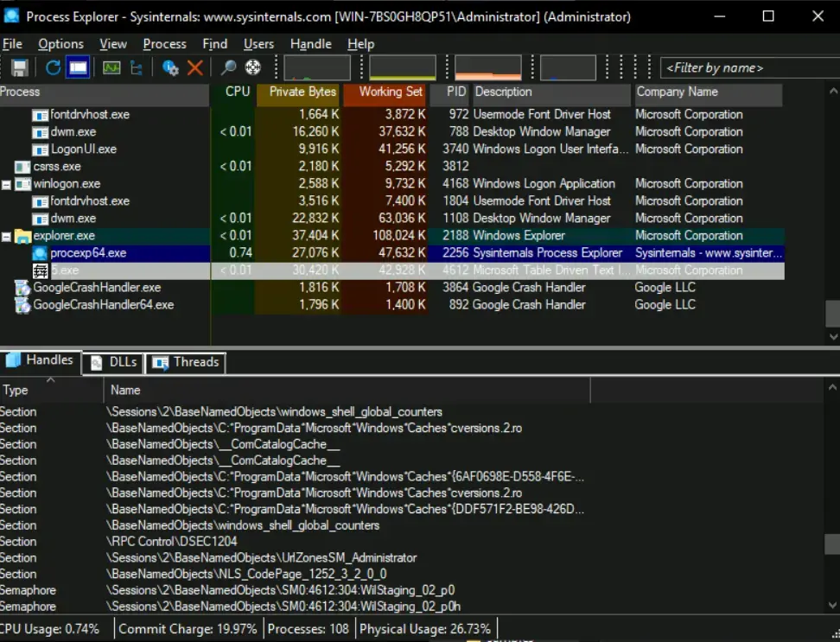Toggle the lower pane view icon
Image resolution: width=840 pixels, height=642 pixels.
coord(78,67)
